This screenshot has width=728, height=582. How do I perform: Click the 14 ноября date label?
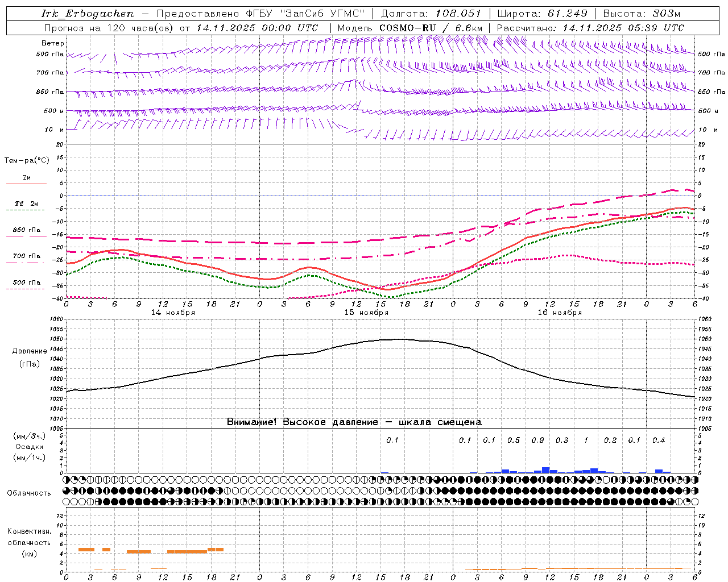[173, 313]
